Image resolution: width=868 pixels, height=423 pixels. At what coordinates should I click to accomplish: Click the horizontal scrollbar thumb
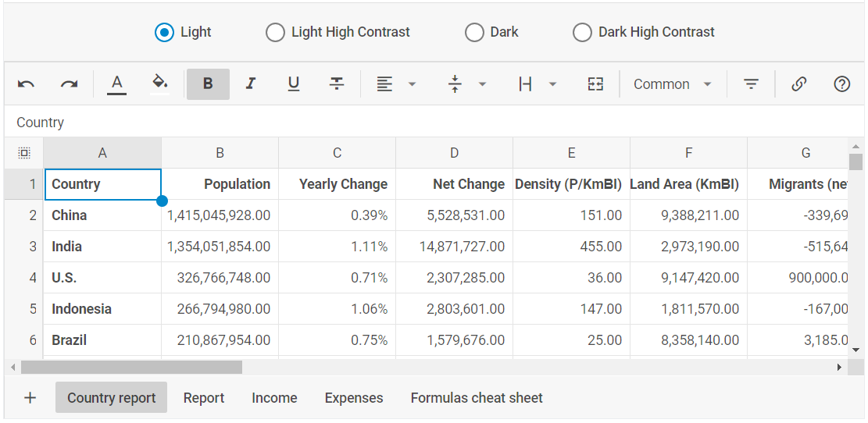pyautogui.click(x=131, y=367)
